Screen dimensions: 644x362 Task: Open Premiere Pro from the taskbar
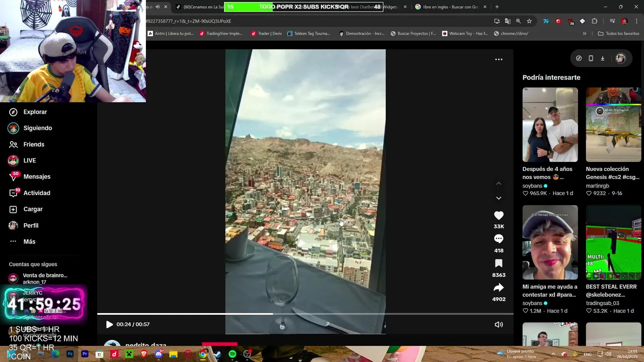pos(85,354)
